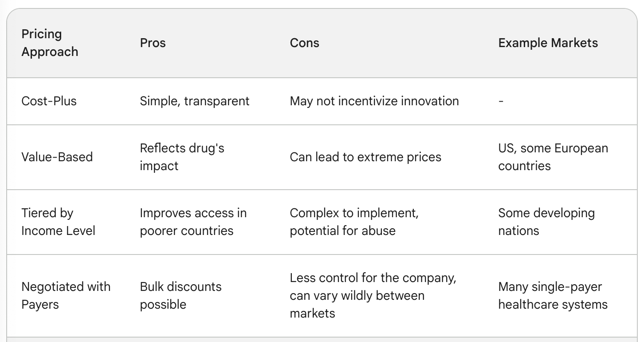Click 'Reflects drug's impact' cell
Image resolution: width=644 pixels, height=342 pixels.
182,157
